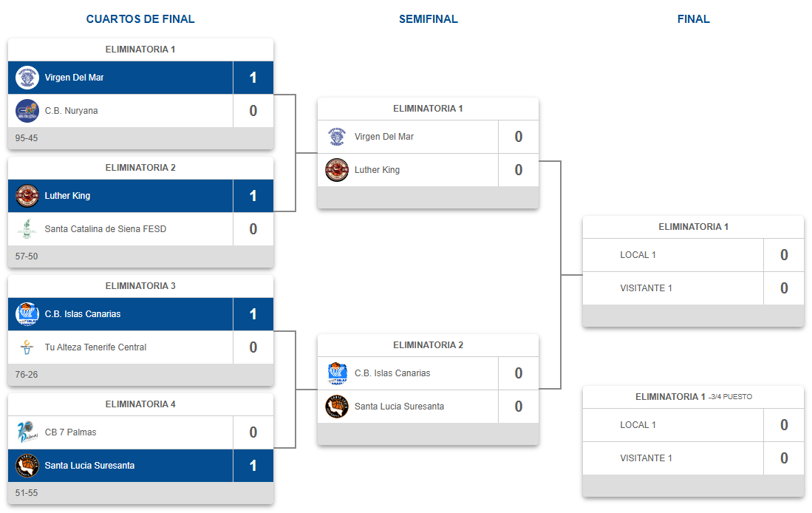Click Luther King logo in the semifinal

[x=337, y=170]
